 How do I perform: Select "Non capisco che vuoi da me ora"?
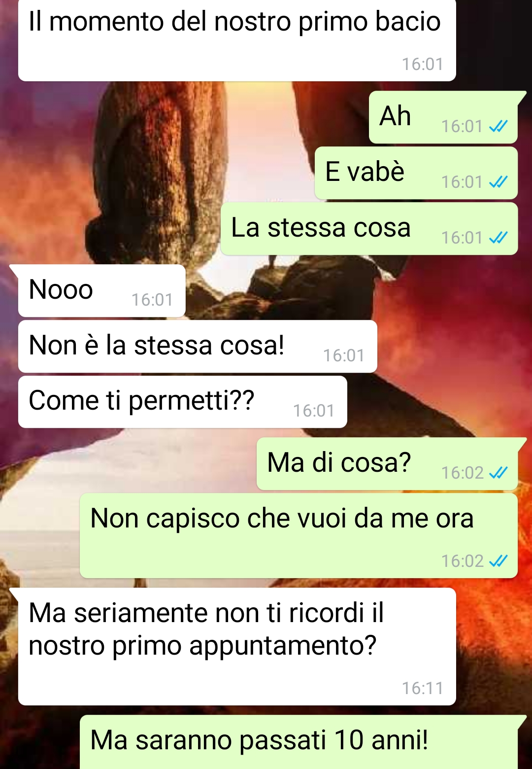[299, 536]
